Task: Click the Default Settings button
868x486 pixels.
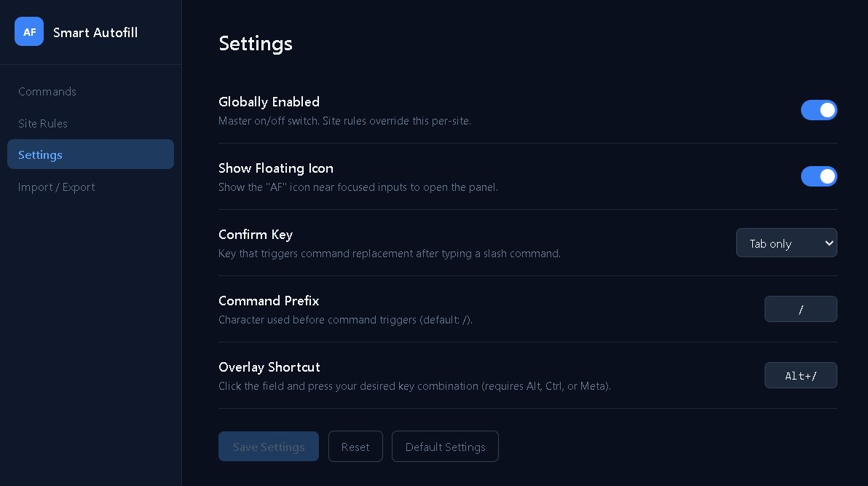Action: (x=445, y=447)
